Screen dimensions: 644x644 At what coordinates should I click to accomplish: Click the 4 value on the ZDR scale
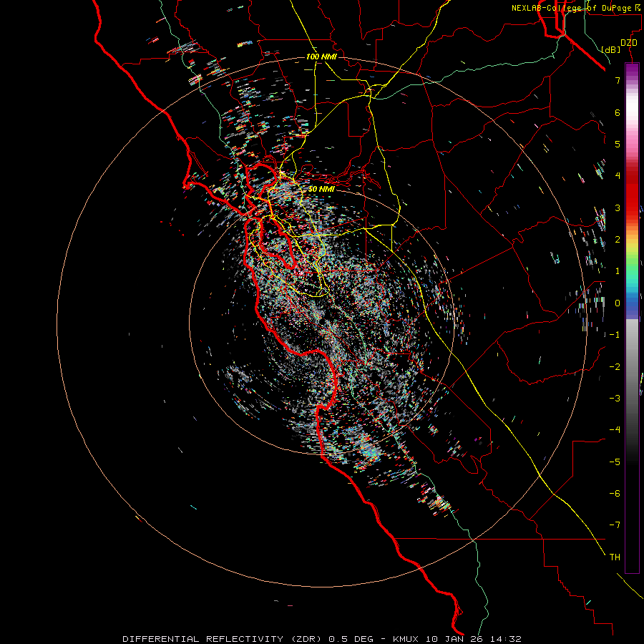coord(618,176)
